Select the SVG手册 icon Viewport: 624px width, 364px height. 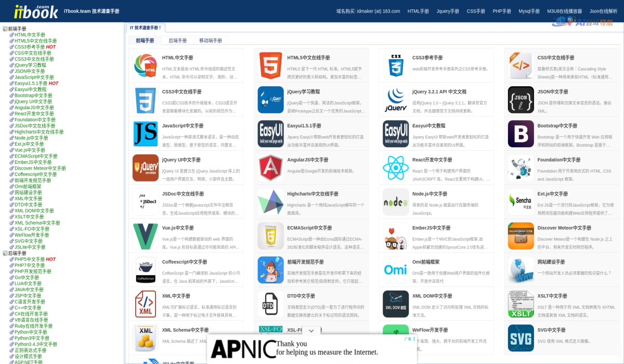(x=521, y=338)
